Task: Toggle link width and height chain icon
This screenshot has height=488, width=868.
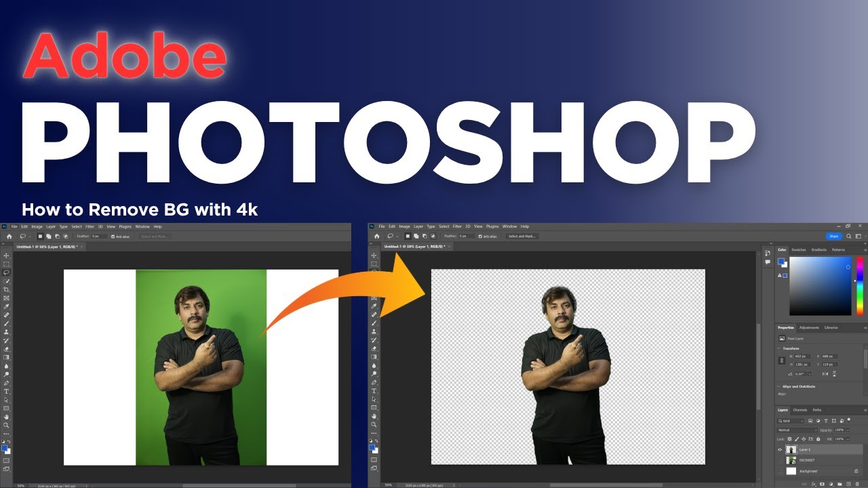Action: pos(782,360)
